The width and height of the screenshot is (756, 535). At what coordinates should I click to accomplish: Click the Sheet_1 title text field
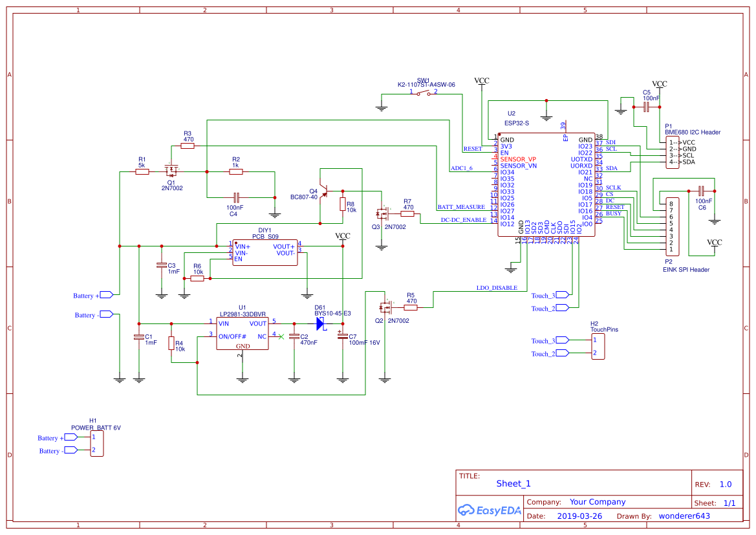[513, 483]
